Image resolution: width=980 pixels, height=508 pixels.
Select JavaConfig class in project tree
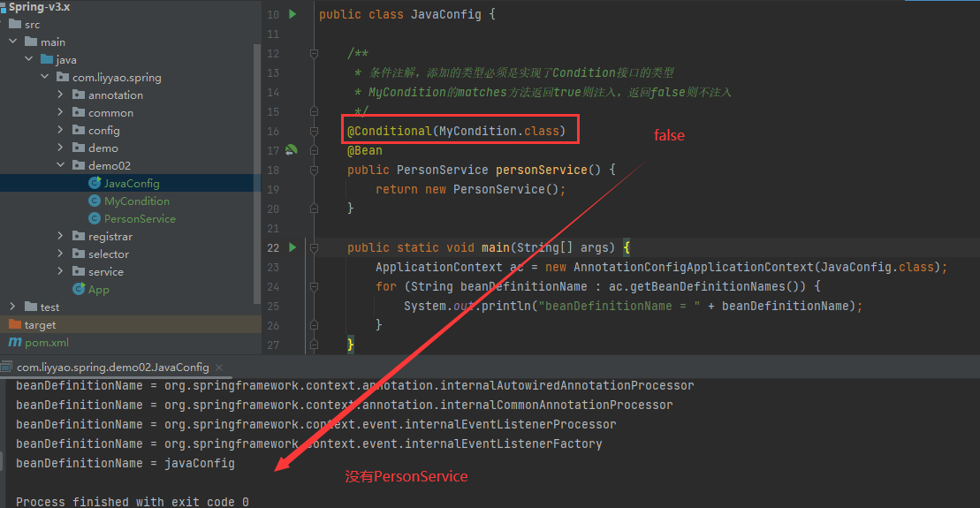pyautogui.click(x=130, y=183)
